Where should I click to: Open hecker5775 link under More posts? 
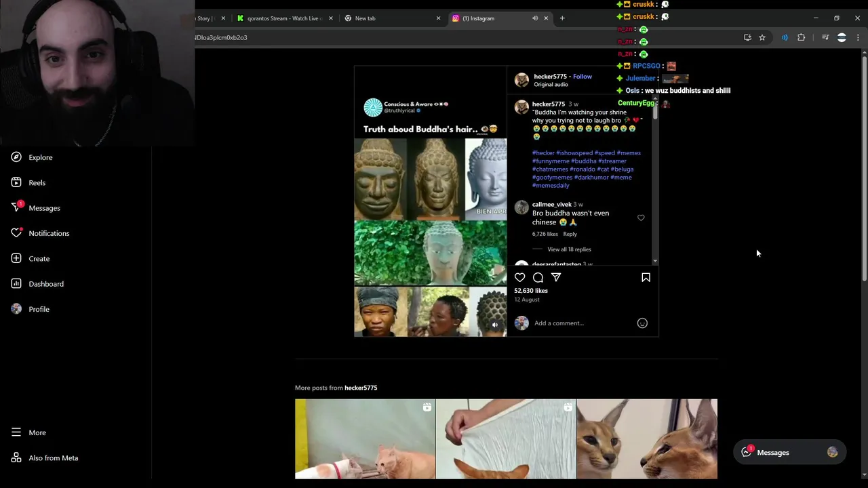pos(361,388)
